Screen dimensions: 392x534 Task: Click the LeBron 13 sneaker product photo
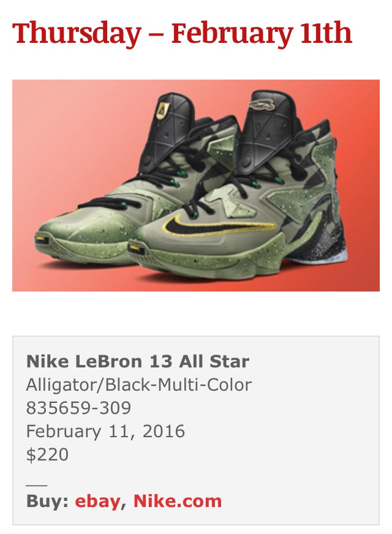(196, 186)
